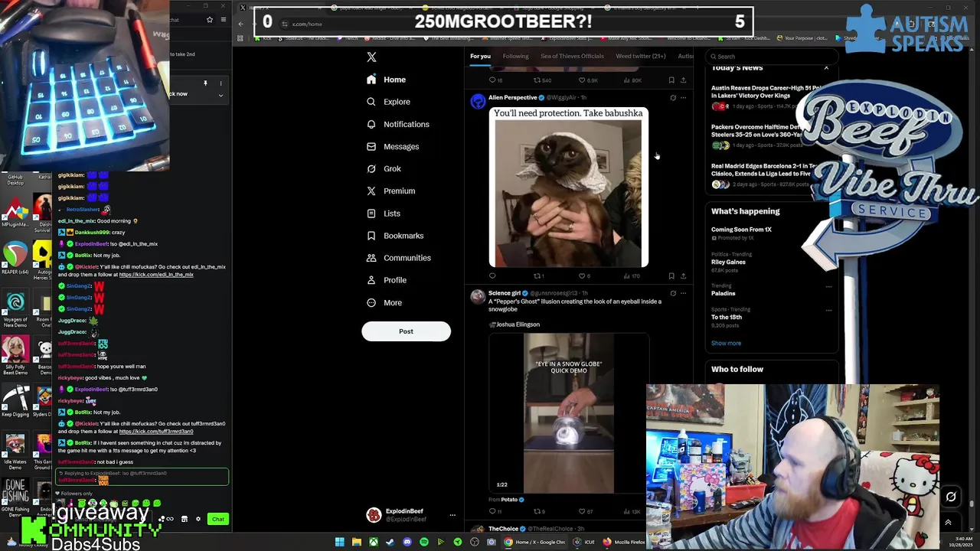Open Messages in the X sidebar
This screenshot has height=551, width=980.
(x=392, y=146)
